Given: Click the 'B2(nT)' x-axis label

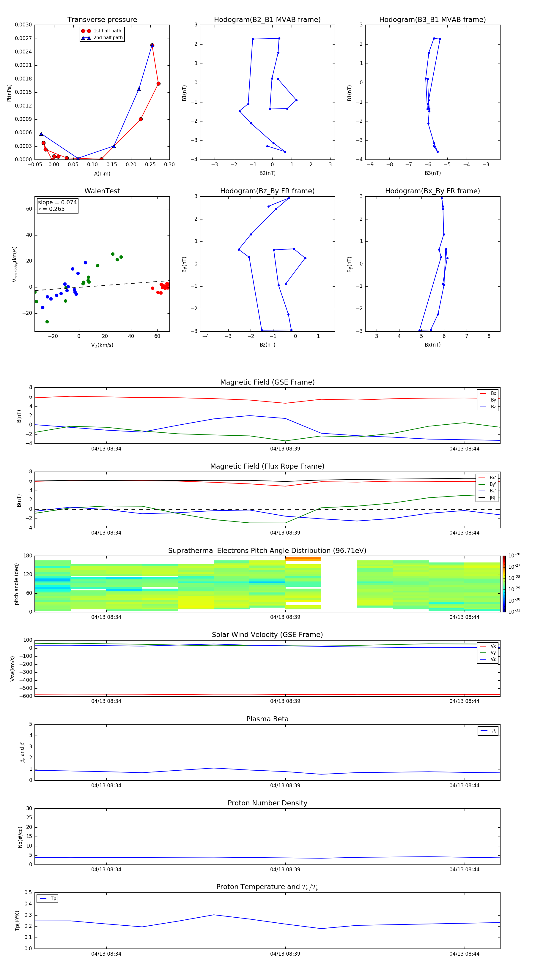Looking at the screenshot, I should click(267, 173).
